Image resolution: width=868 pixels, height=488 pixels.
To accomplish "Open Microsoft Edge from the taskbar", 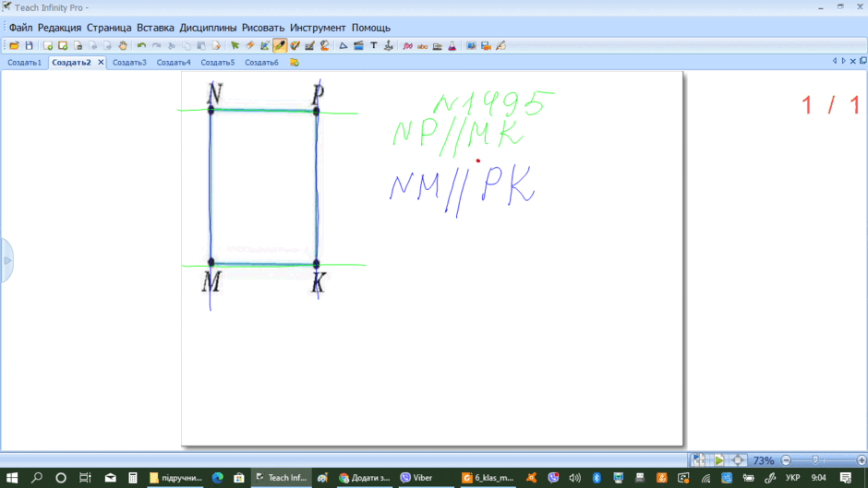I will (218, 478).
